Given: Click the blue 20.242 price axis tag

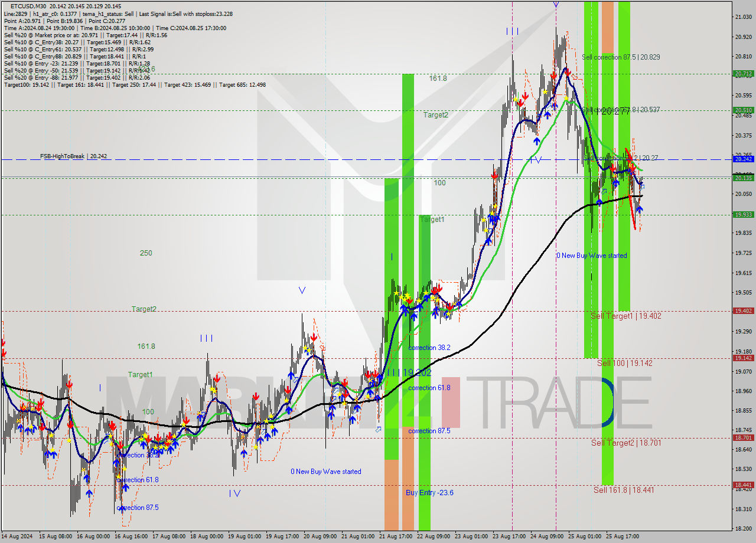Looking at the screenshot, I should [x=743, y=159].
